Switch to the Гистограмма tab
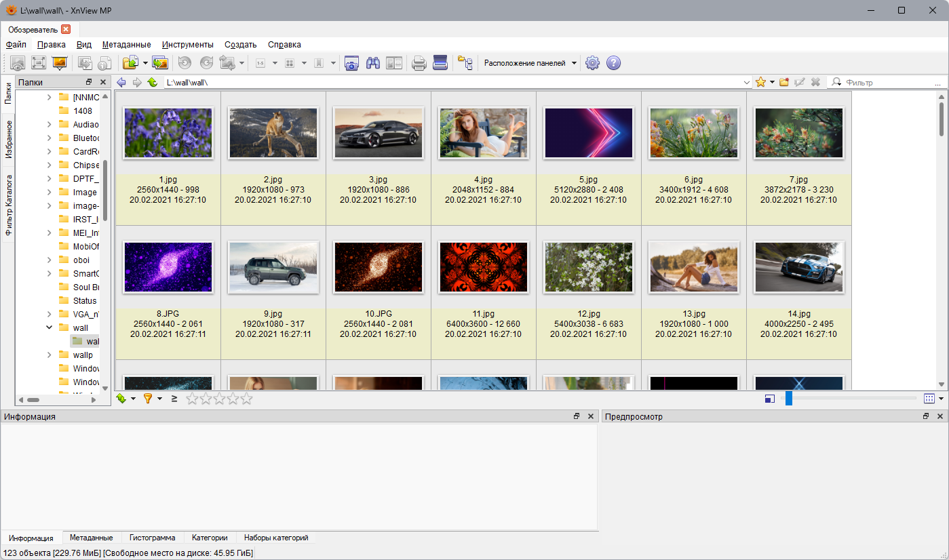Screen dimensions: 949x560 152,538
